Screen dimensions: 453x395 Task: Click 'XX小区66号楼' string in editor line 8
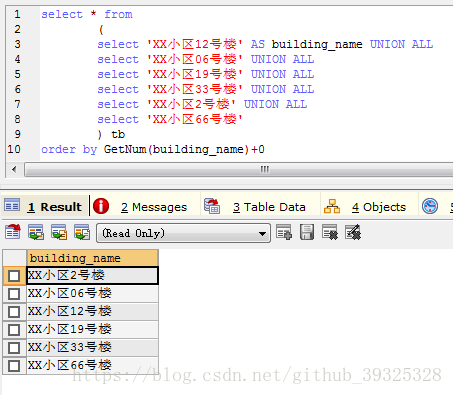[x=195, y=119]
